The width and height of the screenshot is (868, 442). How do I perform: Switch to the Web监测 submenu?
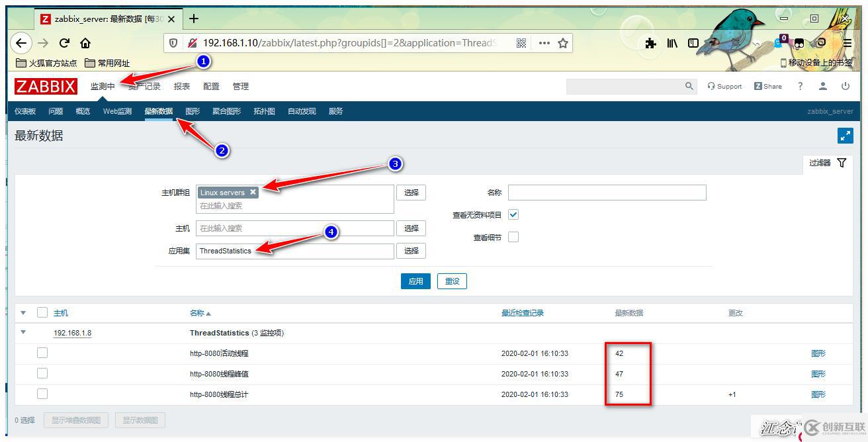click(117, 111)
